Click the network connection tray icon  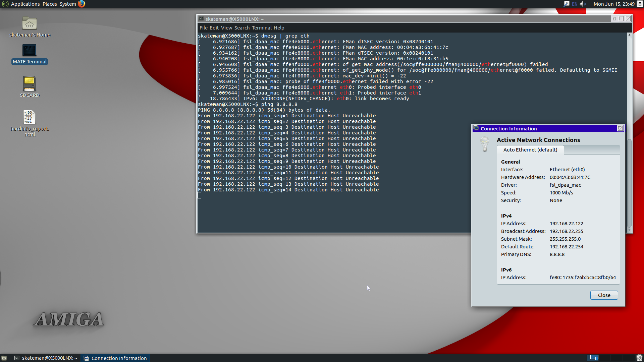point(567,4)
